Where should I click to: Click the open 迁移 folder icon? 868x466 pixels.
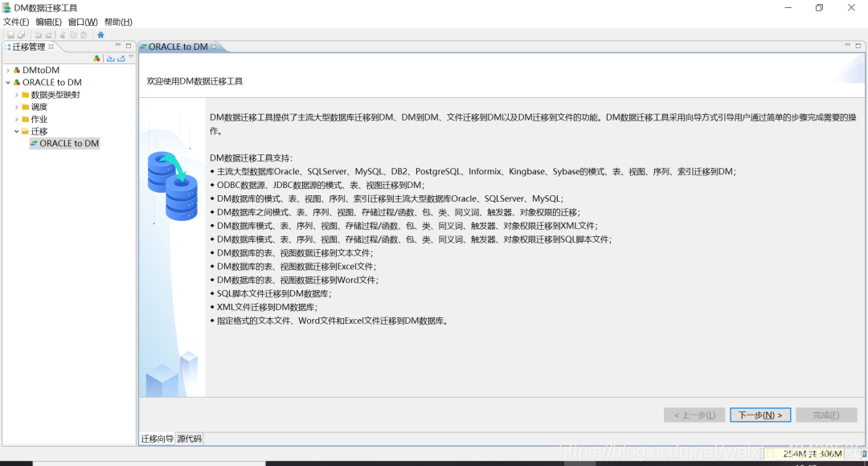pyautogui.click(x=26, y=131)
